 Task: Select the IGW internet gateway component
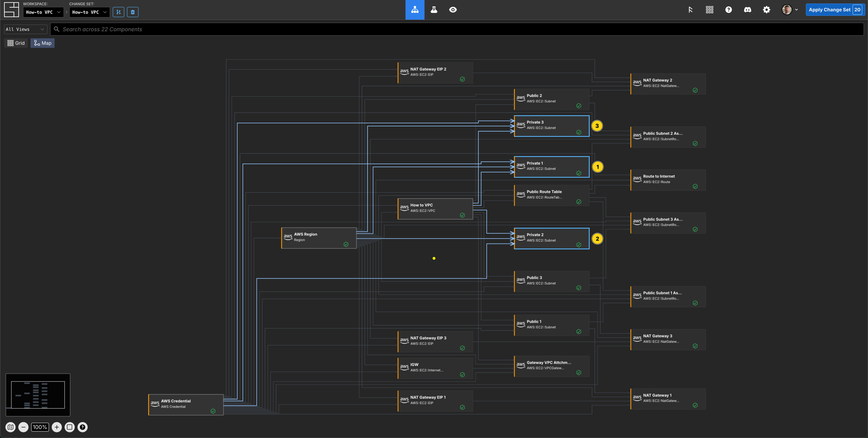(435, 368)
